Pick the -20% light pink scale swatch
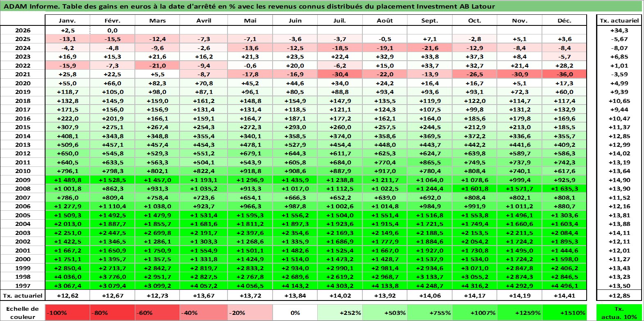Image resolution: width=644 pixels, height=321 pixels. (250, 312)
